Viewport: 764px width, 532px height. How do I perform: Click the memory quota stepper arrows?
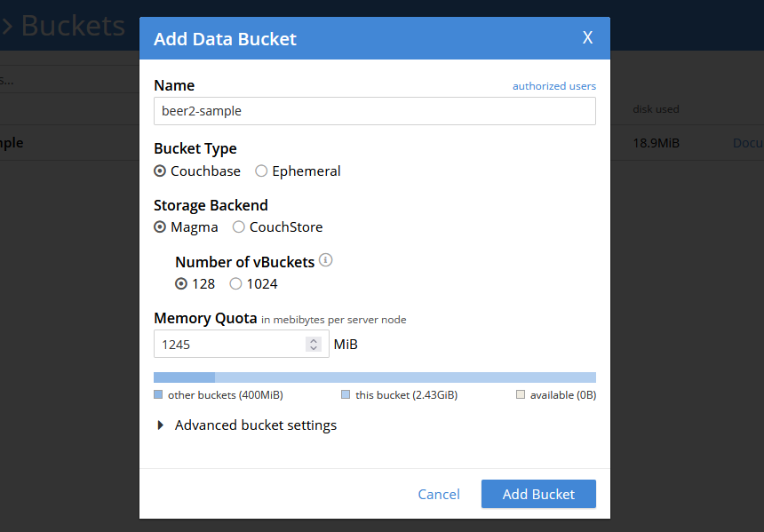pos(314,345)
